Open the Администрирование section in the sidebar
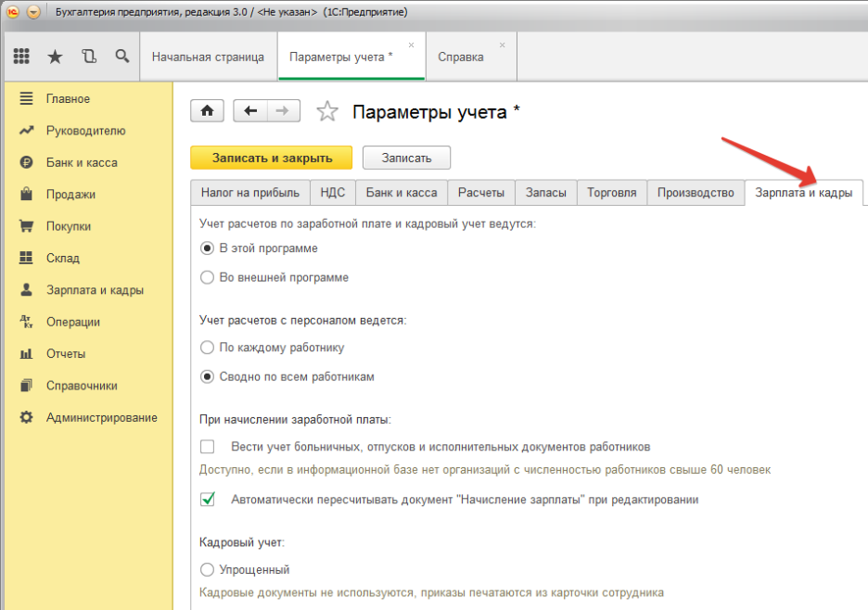868x610 pixels. (x=101, y=417)
